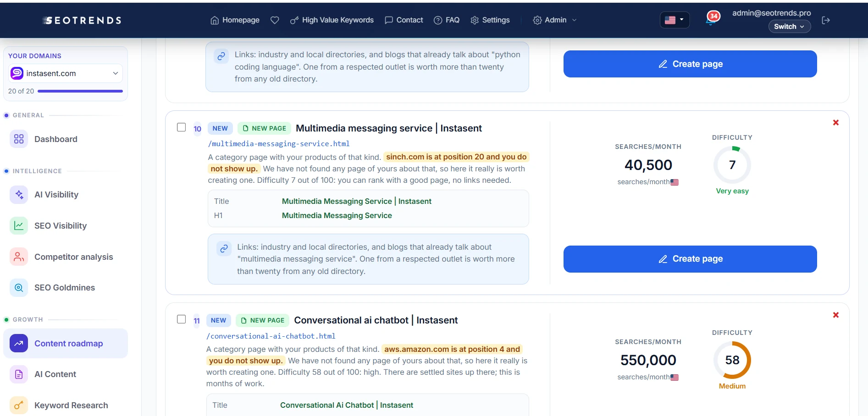The width and height of the screenshot is (868, 416).
Task: Select checkbox for Conversational ai chatbot row
Action: [182, 319]
